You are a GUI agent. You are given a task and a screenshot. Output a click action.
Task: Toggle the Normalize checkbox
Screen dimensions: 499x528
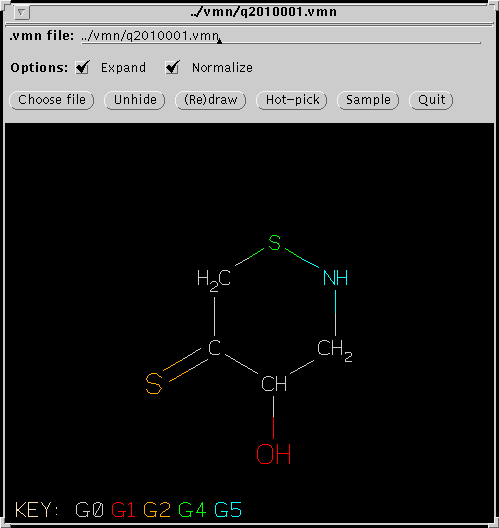coord(173,67)
